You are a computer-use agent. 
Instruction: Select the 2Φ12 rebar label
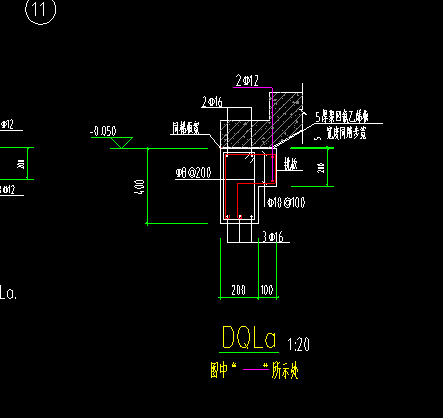pos(247,81)
